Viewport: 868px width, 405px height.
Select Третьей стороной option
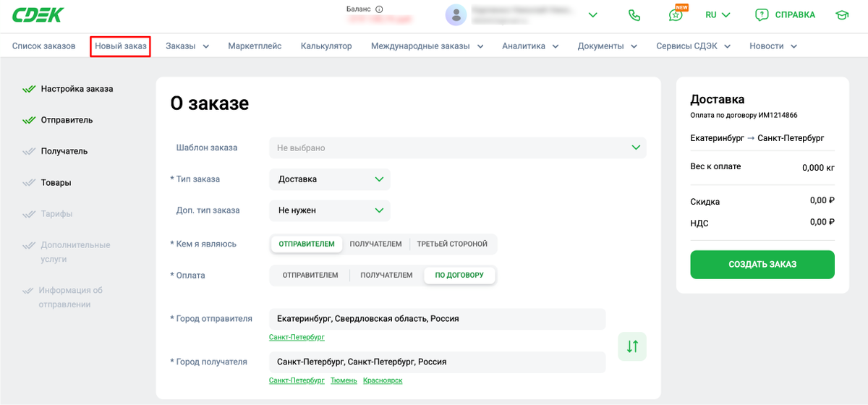[x=452, y=244]
